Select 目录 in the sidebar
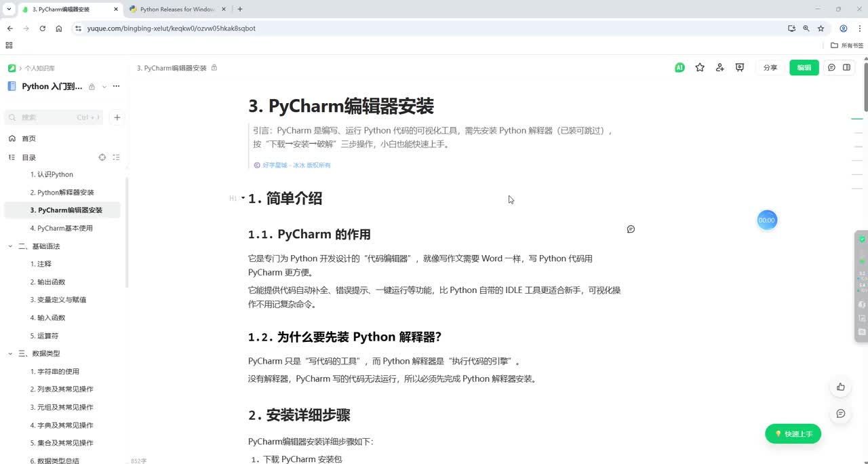This screenshot has width=868, height=464. (x=28, y=157)
